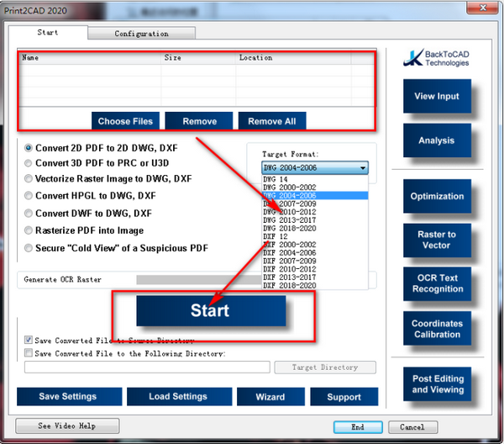Click the Choose Files button
Viewport: 504px width, 444px height.
125,121
